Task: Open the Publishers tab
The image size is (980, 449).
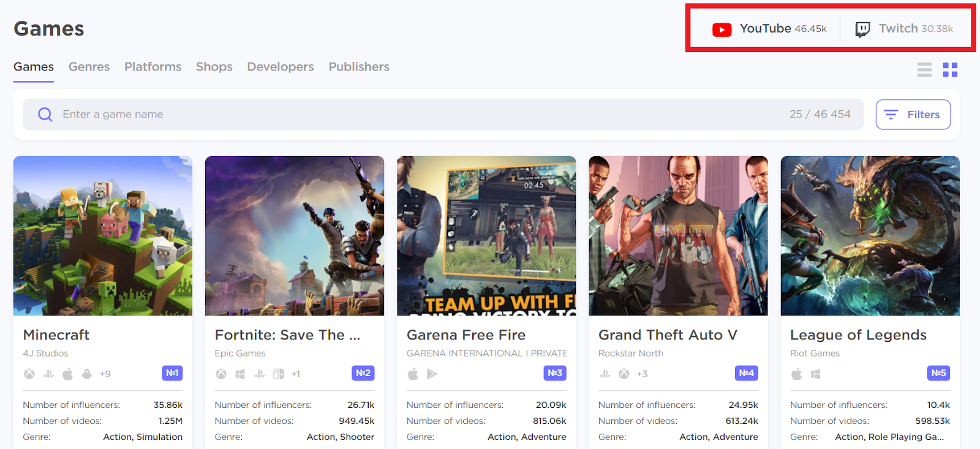Action: point(359,67)
